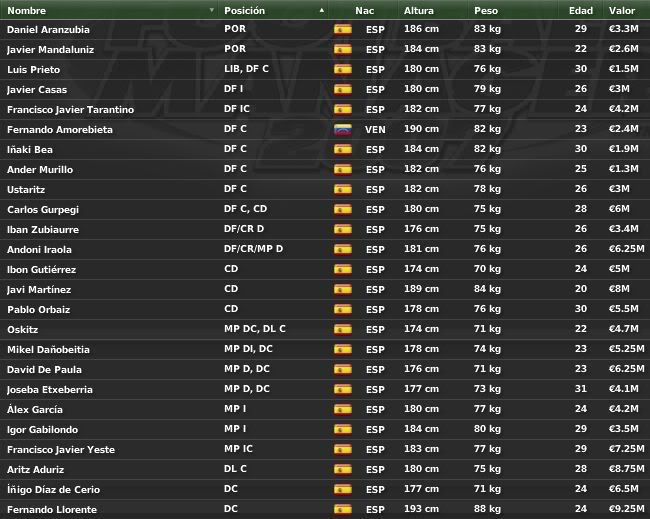Click Spain flag in Ander Murillo row
Screen dimensions: 650x519
click(343, 169)
